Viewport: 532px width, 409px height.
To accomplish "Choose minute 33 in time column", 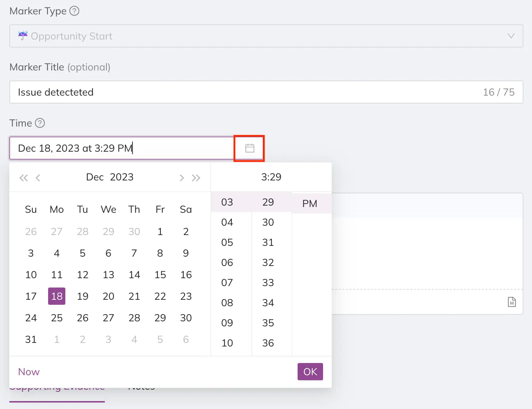I will (272, 282).
